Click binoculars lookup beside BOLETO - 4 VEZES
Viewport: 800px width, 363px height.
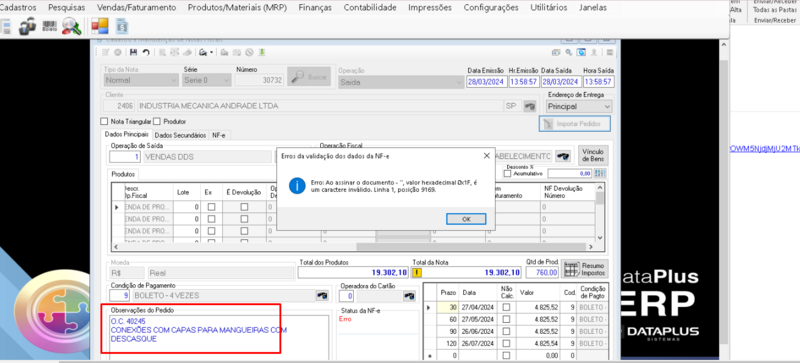pos(322,295)
